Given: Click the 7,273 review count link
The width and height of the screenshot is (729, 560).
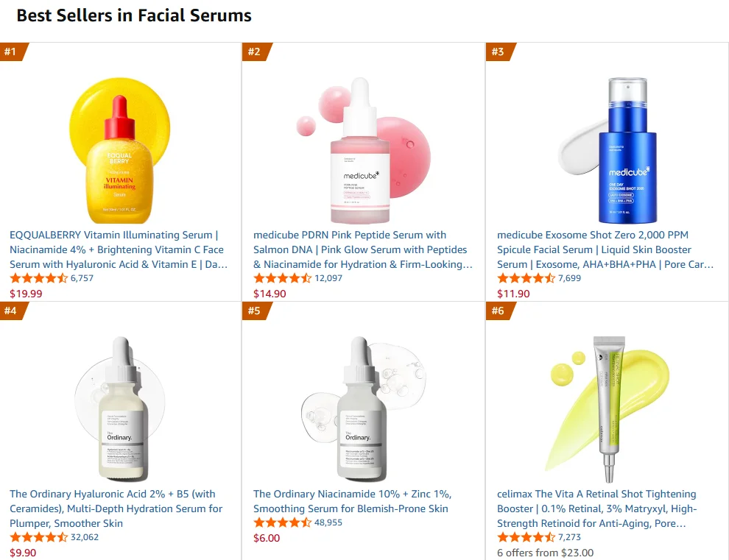Looking at the screenshot, I should [x=569, y=537].
